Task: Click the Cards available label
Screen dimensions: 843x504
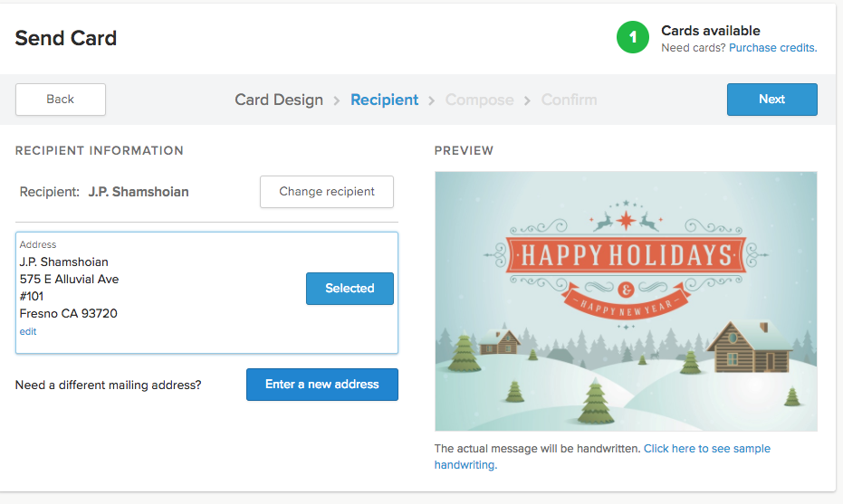Action: (x=711, y=31)
